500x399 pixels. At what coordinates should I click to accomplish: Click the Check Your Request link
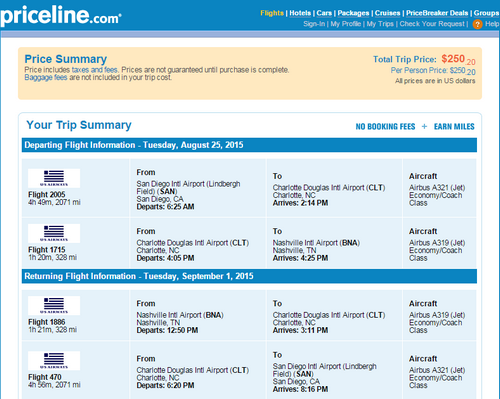[x=432, y=24]
